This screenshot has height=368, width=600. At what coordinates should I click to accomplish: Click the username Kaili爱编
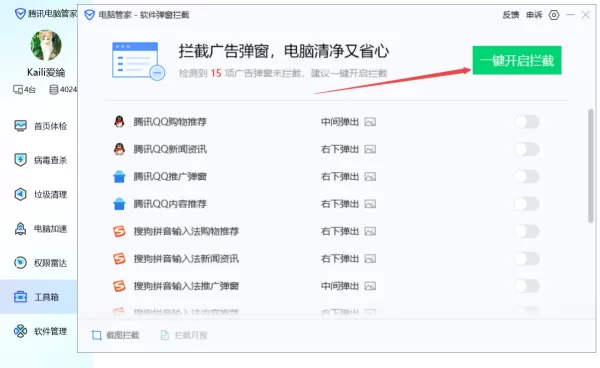pos(46,72)
